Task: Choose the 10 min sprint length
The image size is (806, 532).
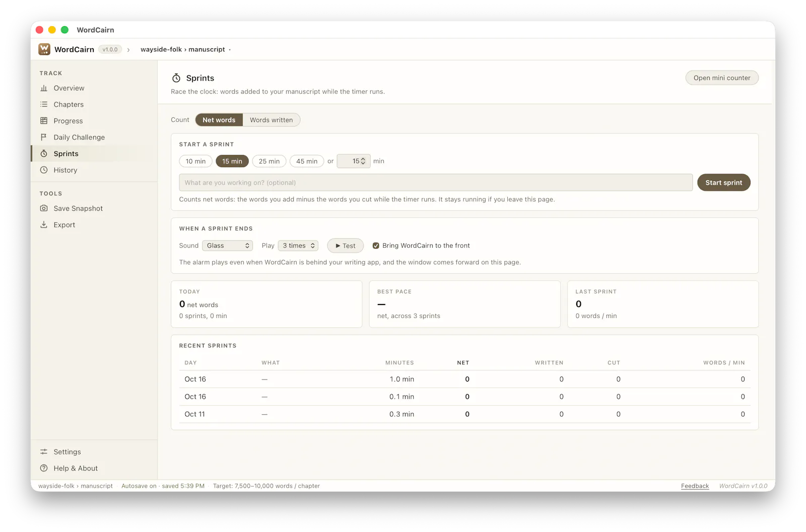Action: tap(196, 161)
